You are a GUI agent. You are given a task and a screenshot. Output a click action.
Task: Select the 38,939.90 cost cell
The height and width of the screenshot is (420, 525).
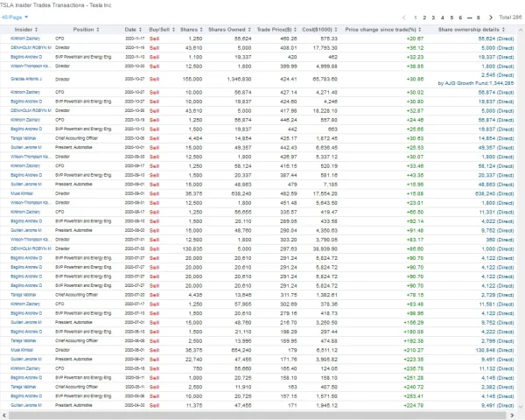(325, 248)
